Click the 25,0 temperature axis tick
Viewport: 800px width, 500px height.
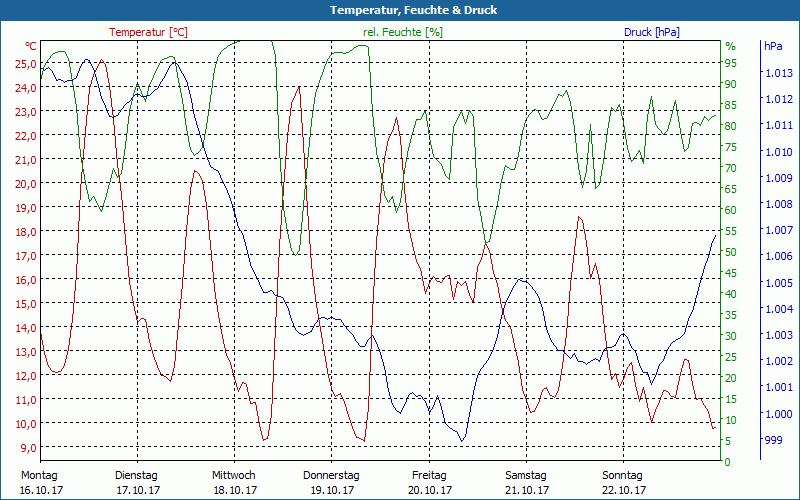(x=25, y=63)
